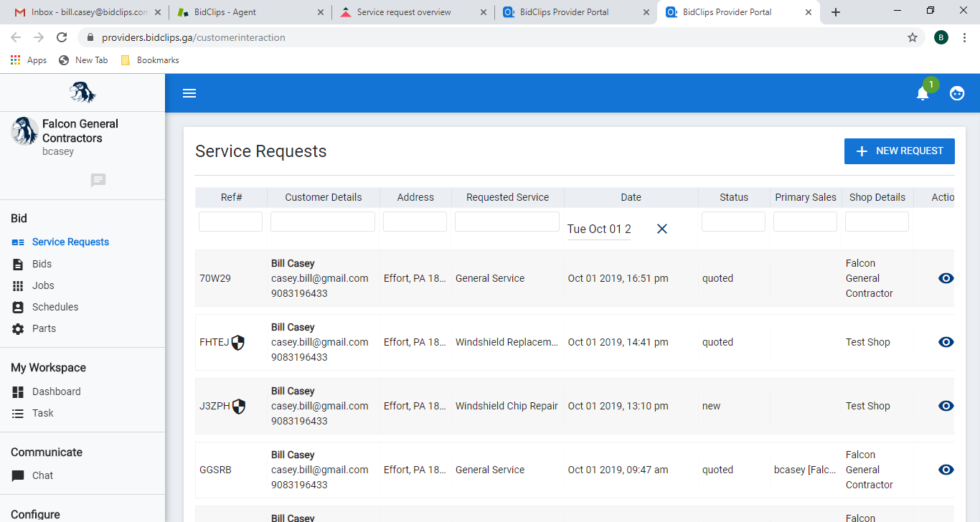This screenshot has height=522, width=980.
Task: Sort by Status column header
Action: click(734, 197)
